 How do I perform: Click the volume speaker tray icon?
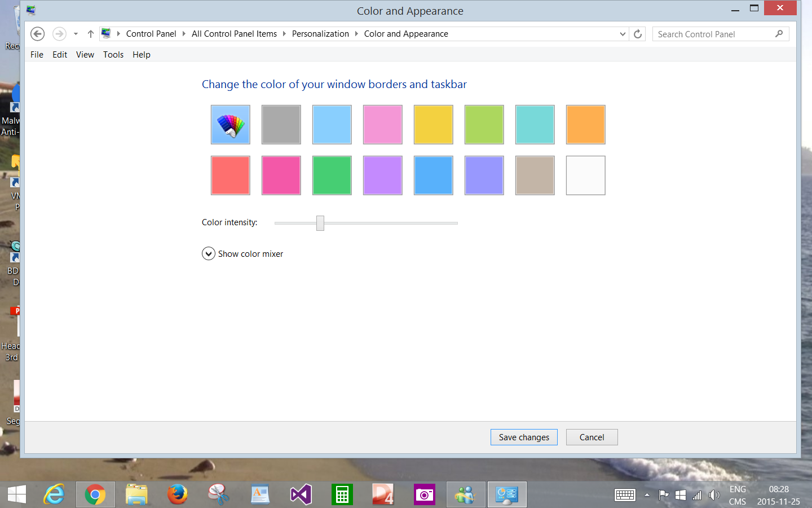714,495
